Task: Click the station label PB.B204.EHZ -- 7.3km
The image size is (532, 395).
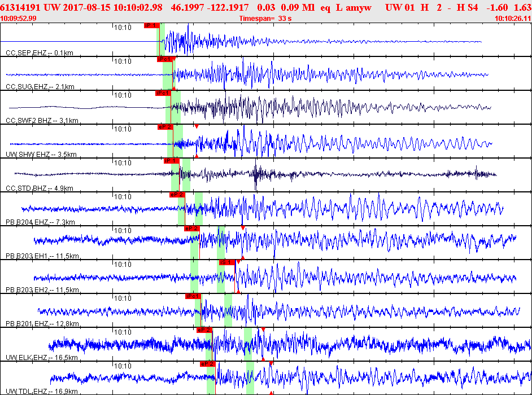Action: coord(40,222)
